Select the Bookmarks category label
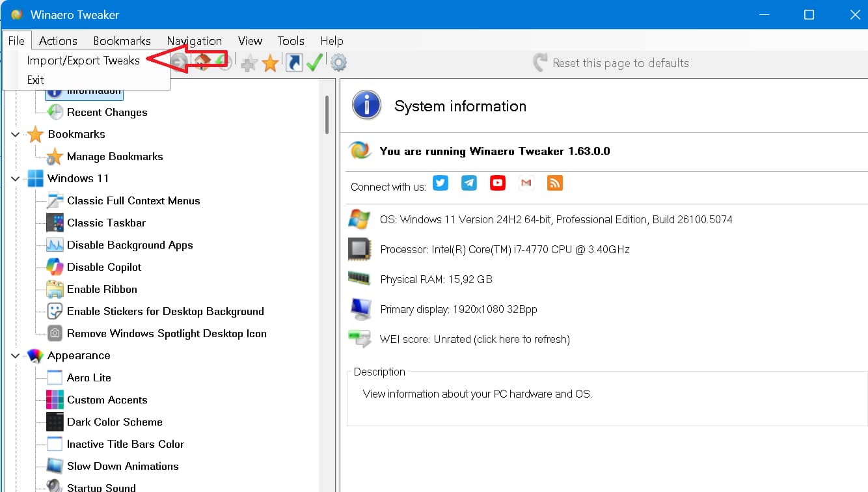 [x=76, y=134]
